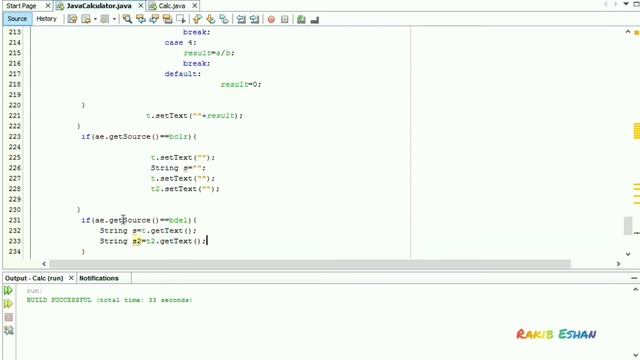
Task: Switch editor to Source view
Action: (17, 19)
